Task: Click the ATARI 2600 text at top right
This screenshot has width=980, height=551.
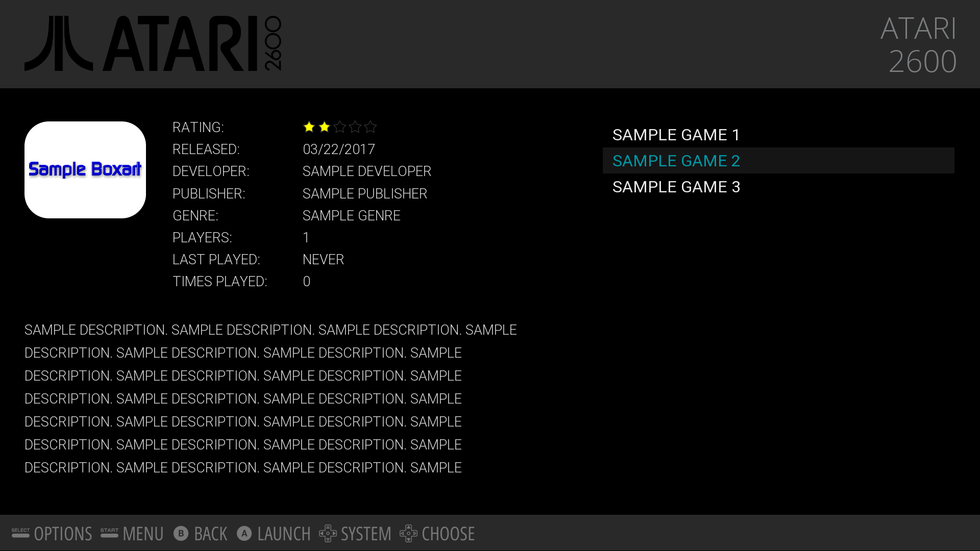Action: click(919, 45)
